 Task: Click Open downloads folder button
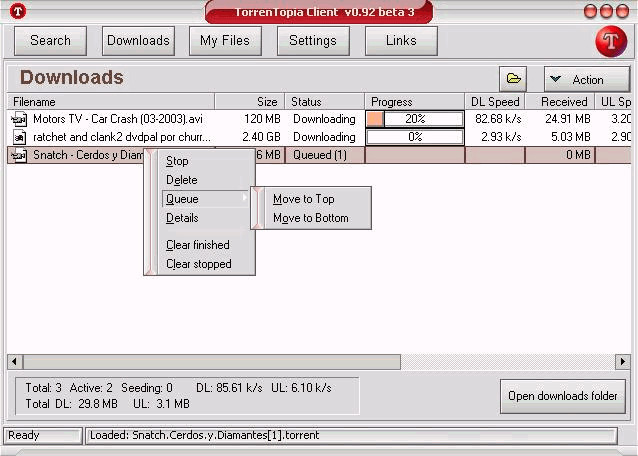point(563,396)
